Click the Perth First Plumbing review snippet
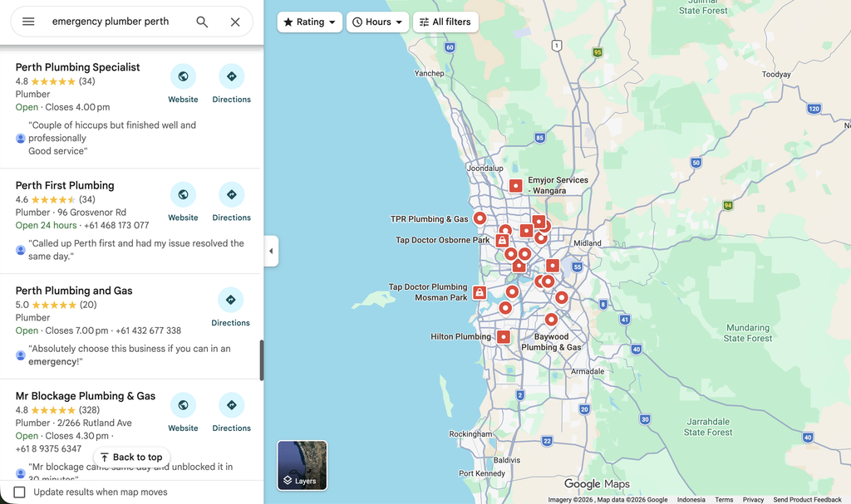 [x=136, y=250]
